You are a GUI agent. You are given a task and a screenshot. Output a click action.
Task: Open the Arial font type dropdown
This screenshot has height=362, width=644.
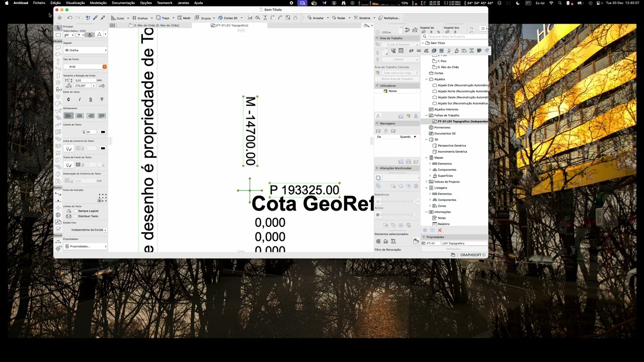point(85,66)
